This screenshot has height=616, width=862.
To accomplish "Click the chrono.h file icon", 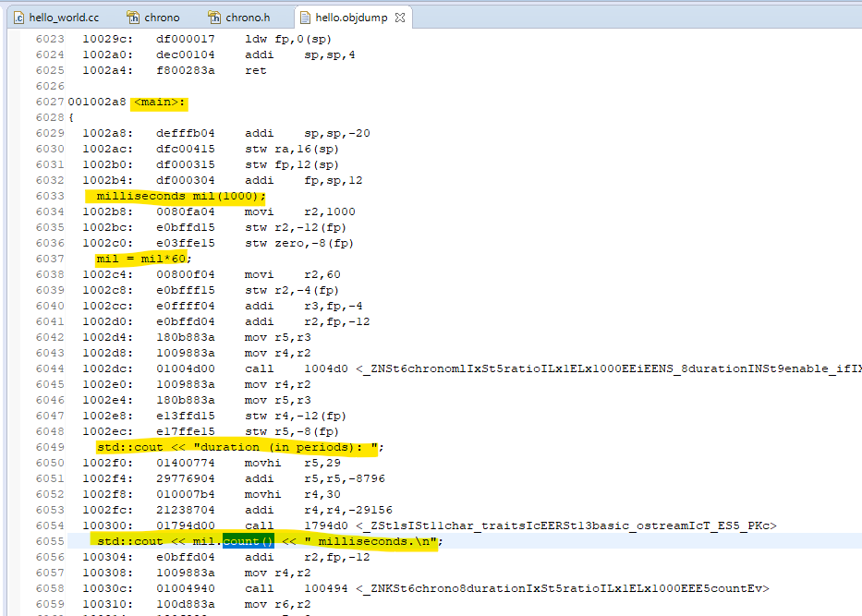I will pos(214,18).
